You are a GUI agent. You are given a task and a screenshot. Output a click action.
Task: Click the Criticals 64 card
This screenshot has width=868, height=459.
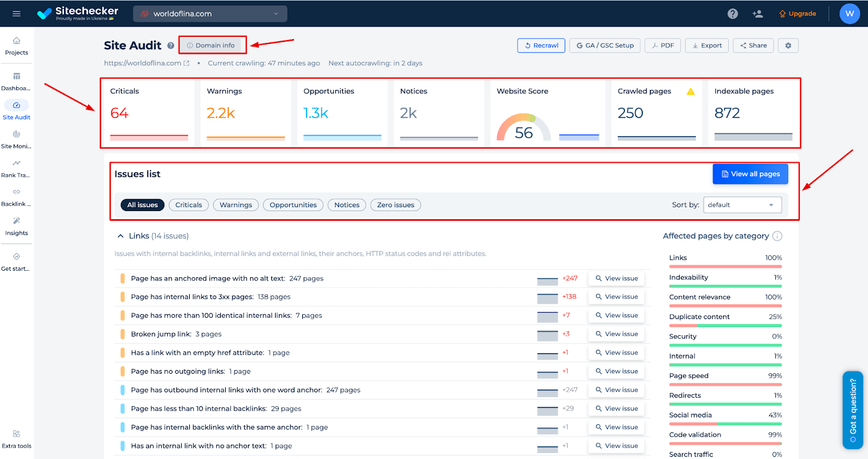(149, 113)
